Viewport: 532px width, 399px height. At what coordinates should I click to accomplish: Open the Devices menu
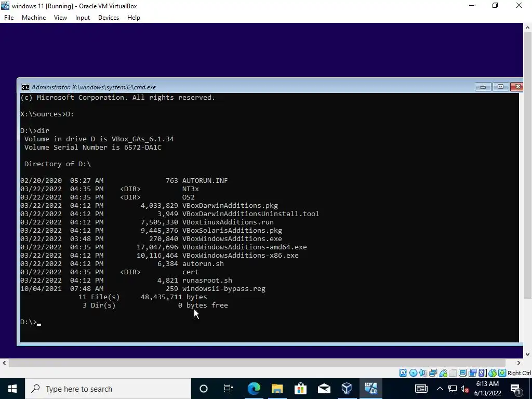[x=109, y=18]
